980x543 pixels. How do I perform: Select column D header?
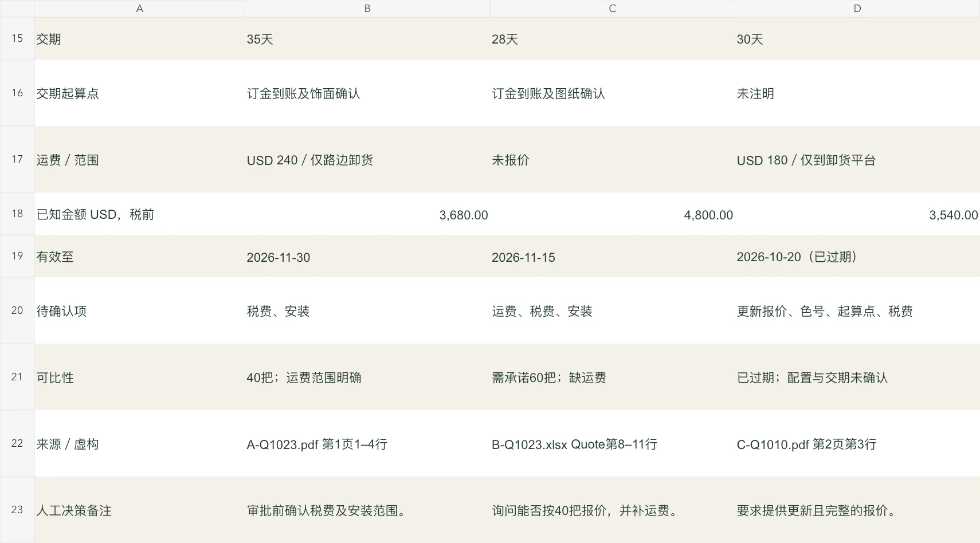tap(857, 9)
